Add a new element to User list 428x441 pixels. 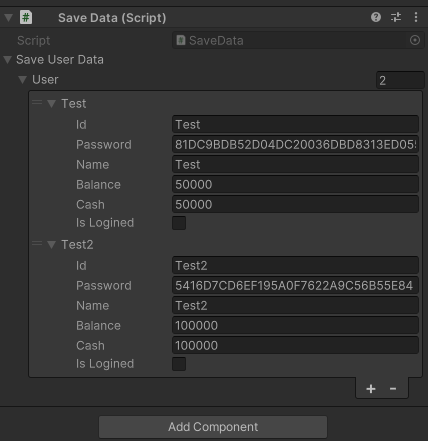coord(371,389)
